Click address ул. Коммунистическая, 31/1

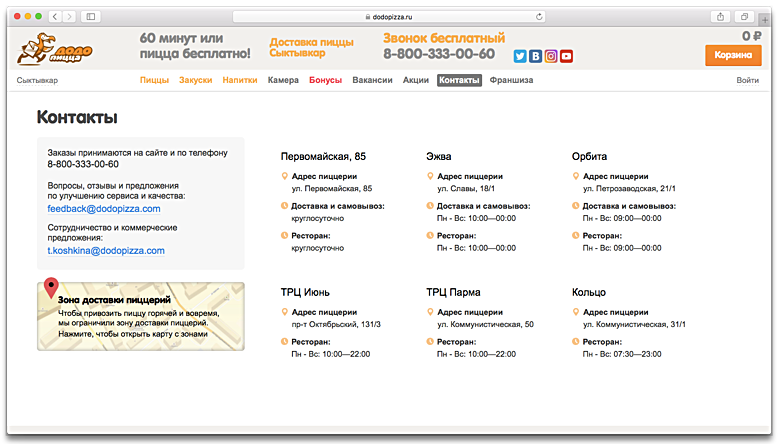[x=634, y=324]
